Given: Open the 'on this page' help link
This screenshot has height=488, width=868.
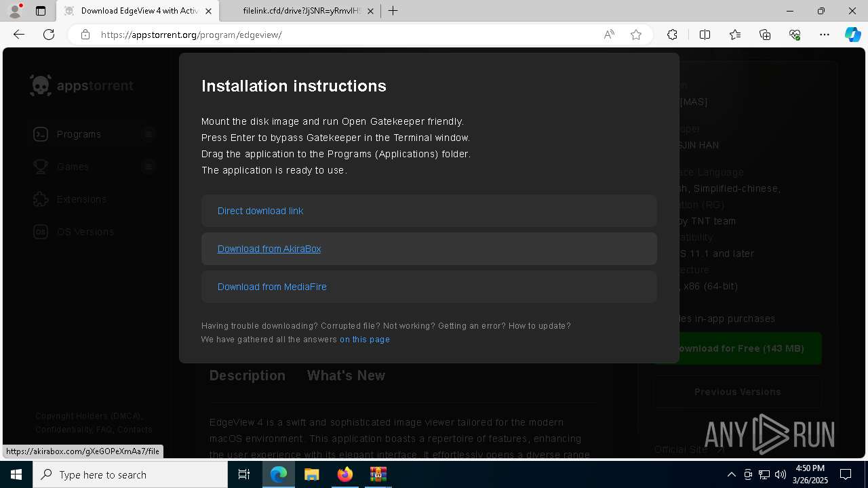Looking at the screenshot, I should point(365,340).
